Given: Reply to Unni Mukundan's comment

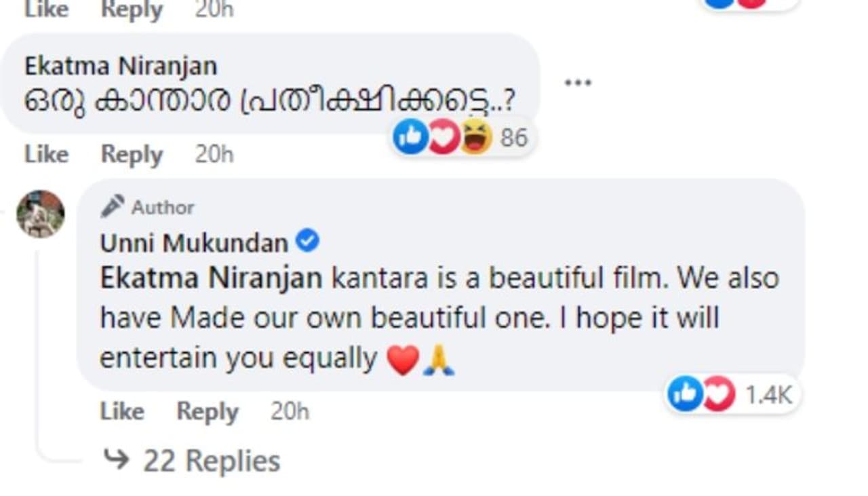Looking at the screenshot, I should [x=208, y=411].
